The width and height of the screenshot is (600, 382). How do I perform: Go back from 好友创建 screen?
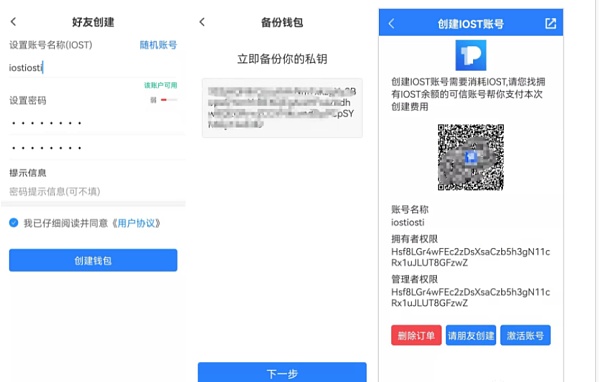[13, 22]
